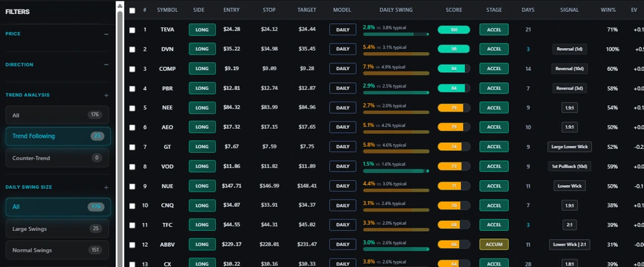This screenshot has width=644, height=267.
Task: Click the LONG badge for TEVA
Action: coord(202,29)
